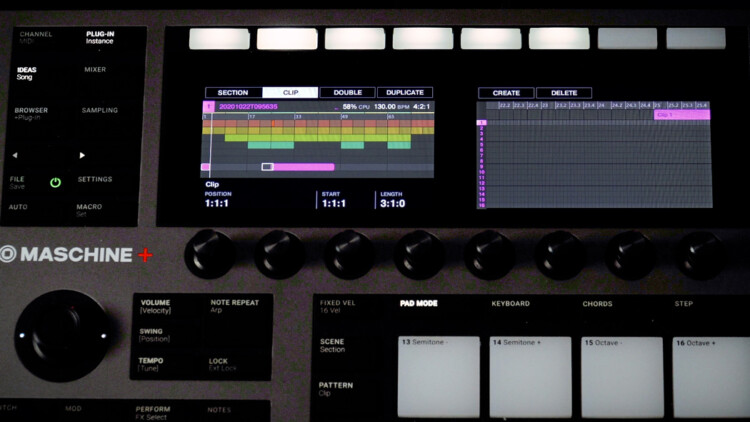The image size is (750, 422).
Task: Select Clip 1 in right display
Action: (x=682, y=115)
